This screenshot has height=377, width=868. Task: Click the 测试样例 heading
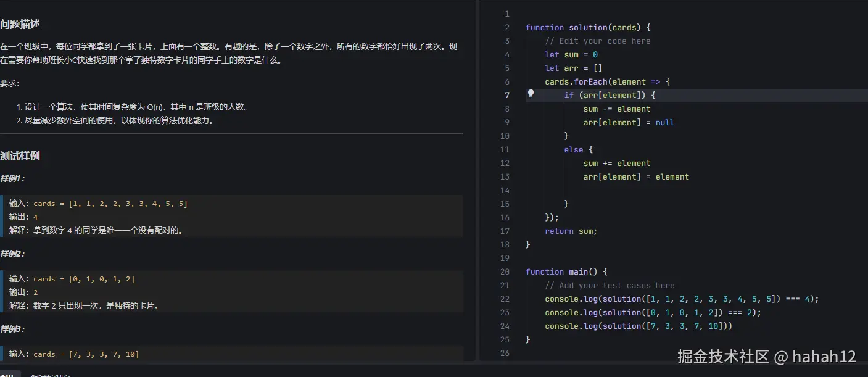(x=20, y=156)
